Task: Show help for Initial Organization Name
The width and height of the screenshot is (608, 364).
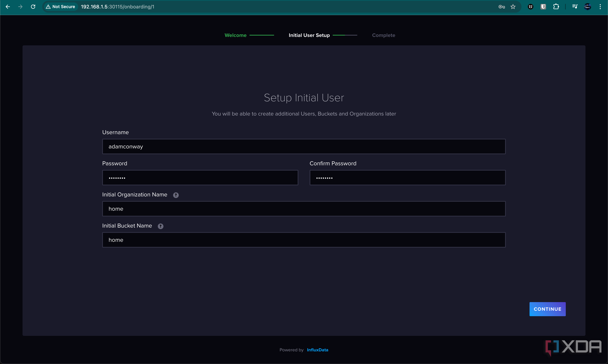Action: (x=176, y=195)
